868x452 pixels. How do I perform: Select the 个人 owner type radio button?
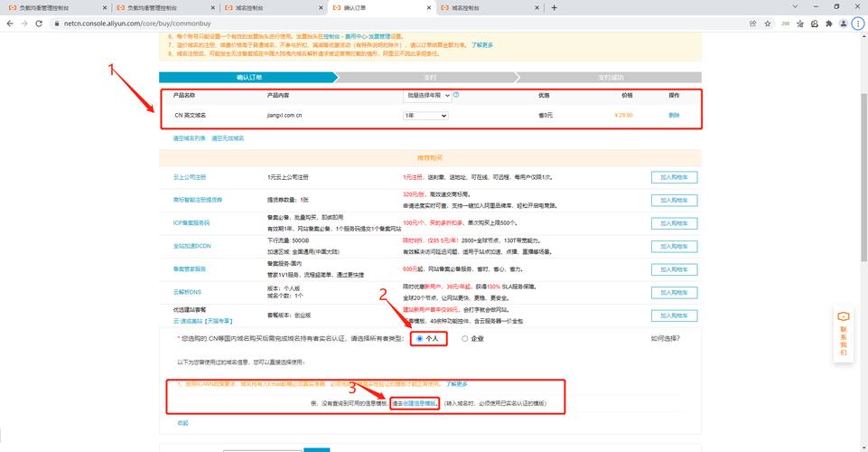coord(419,338)
